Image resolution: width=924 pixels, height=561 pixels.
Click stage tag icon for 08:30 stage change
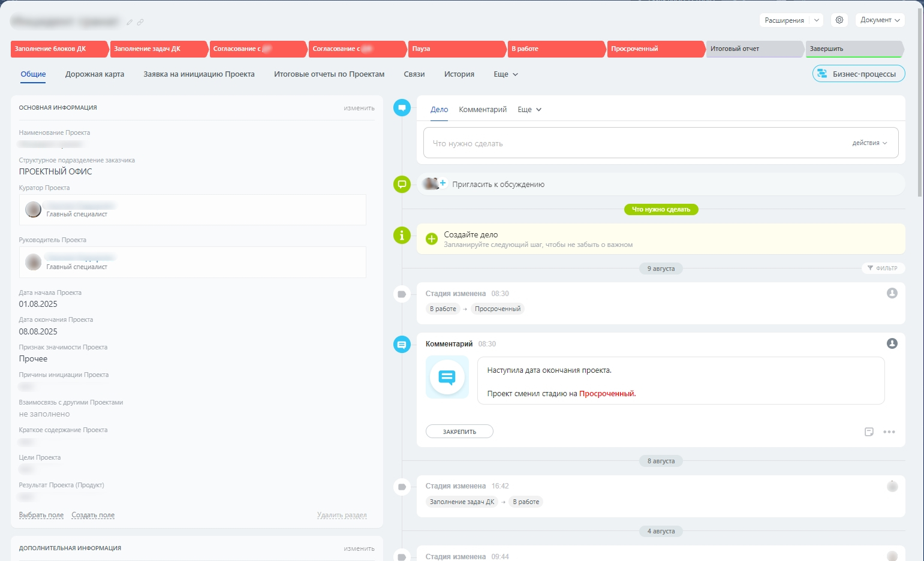tap(402, 294)
